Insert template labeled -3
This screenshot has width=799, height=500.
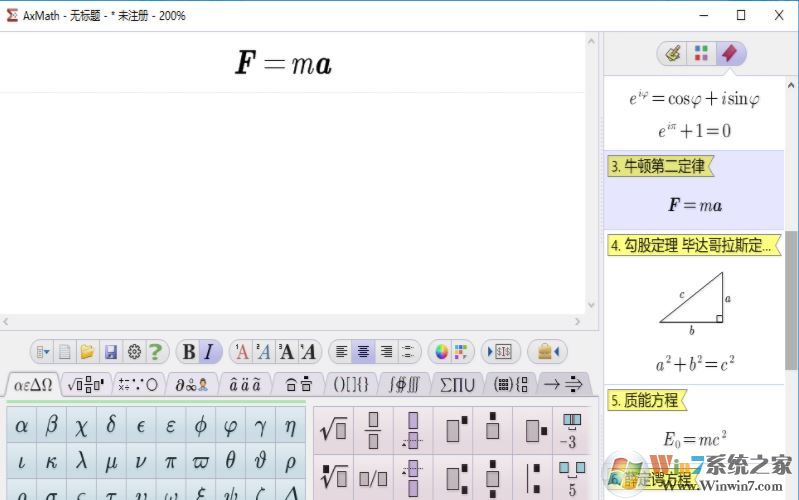point(572,430)
